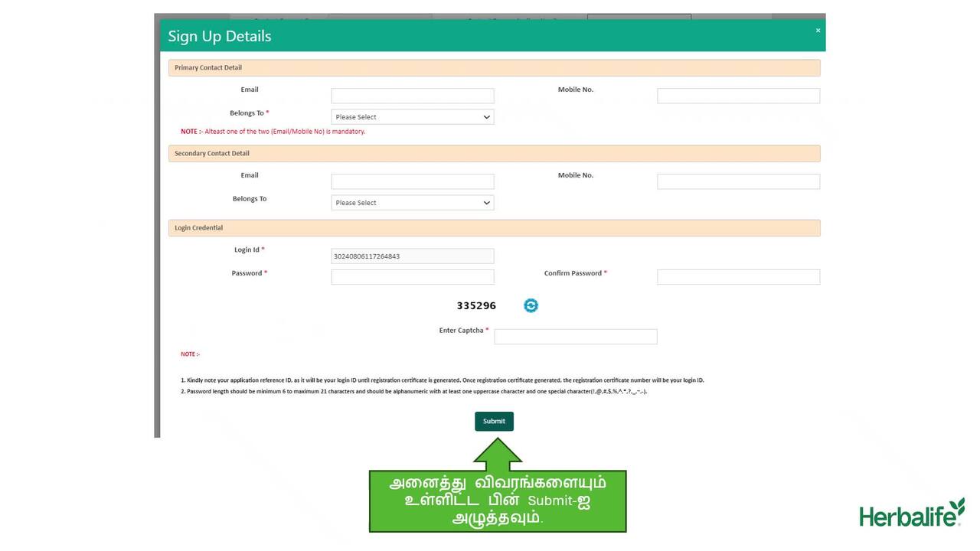
Task: Select the Password input box
Action: pyautogui.click(x=412, y=277)
